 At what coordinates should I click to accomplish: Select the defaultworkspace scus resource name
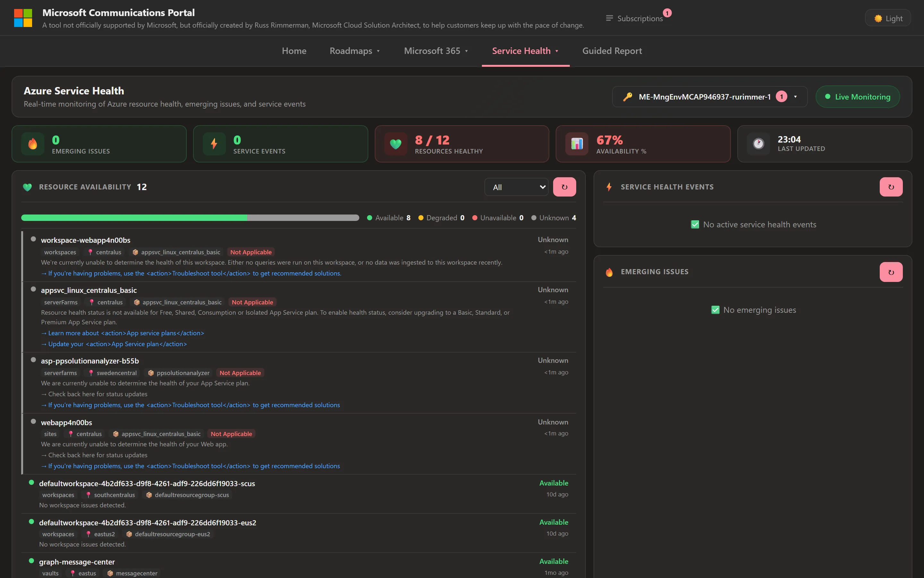click(147, 484)
